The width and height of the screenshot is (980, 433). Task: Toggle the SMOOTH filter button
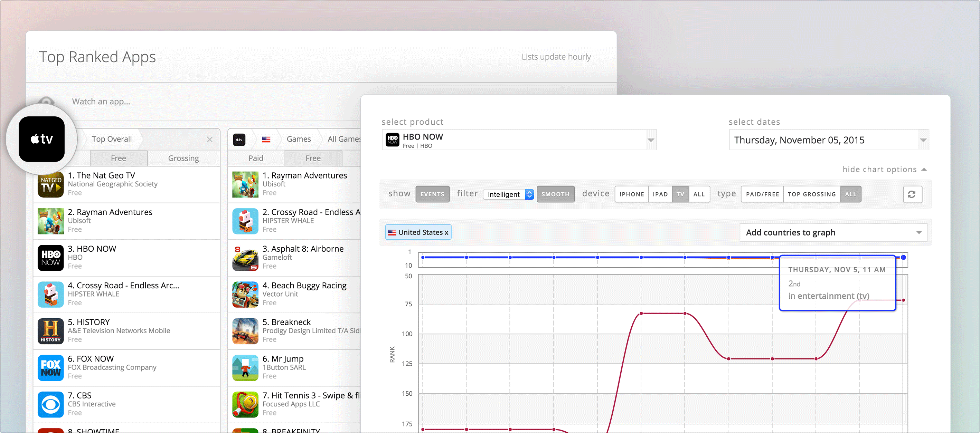pos(555,194)
